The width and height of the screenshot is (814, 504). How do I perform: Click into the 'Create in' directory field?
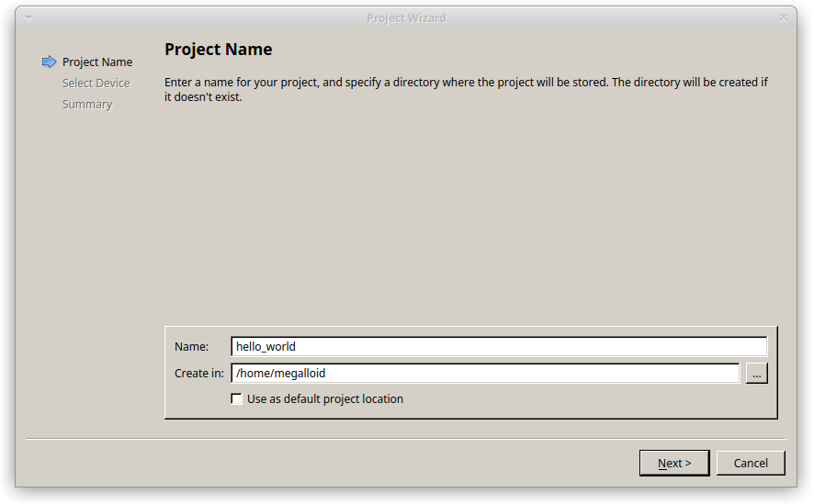coord(485,374)
